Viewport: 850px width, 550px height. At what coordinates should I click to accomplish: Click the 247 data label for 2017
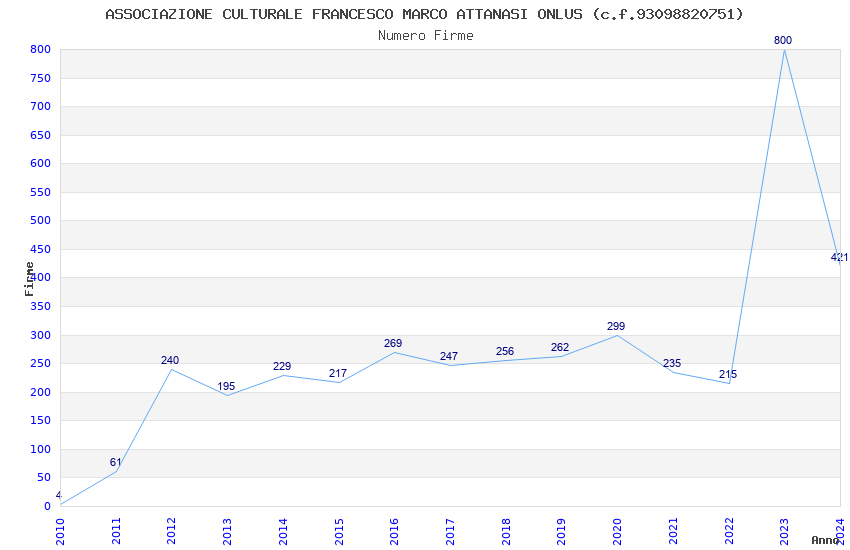click(449, 356)
